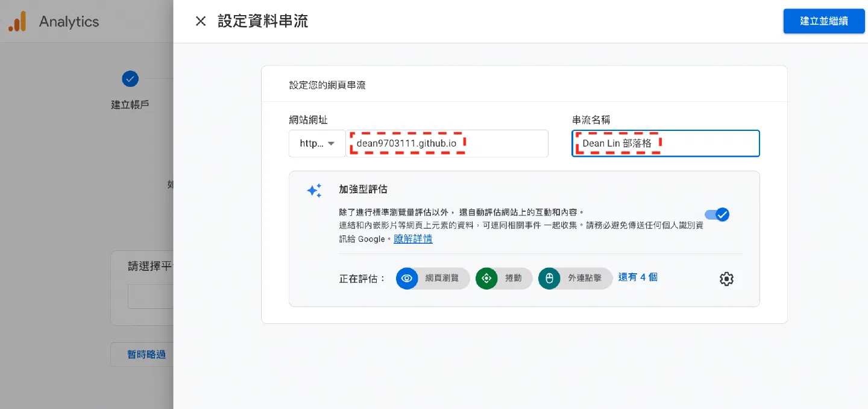This screenshot has height=409, width=868.
Task: Click the stream name input field
Action: pos(665,144)
